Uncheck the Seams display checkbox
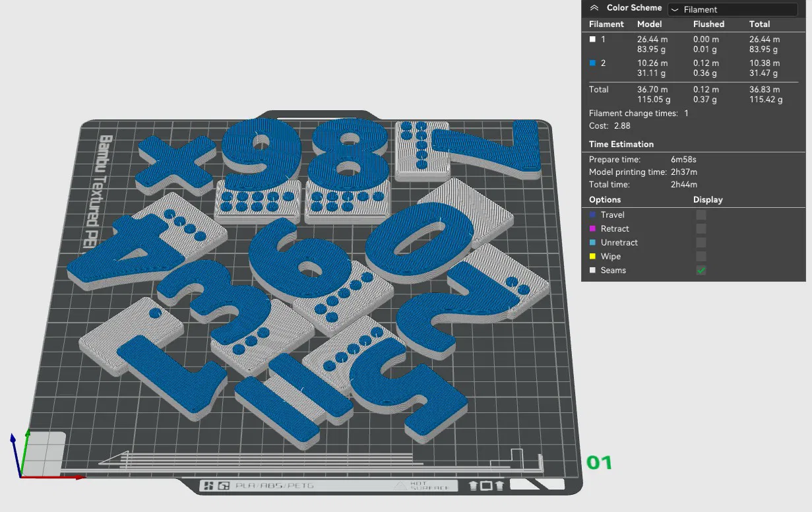 click(x=701, y=271)
